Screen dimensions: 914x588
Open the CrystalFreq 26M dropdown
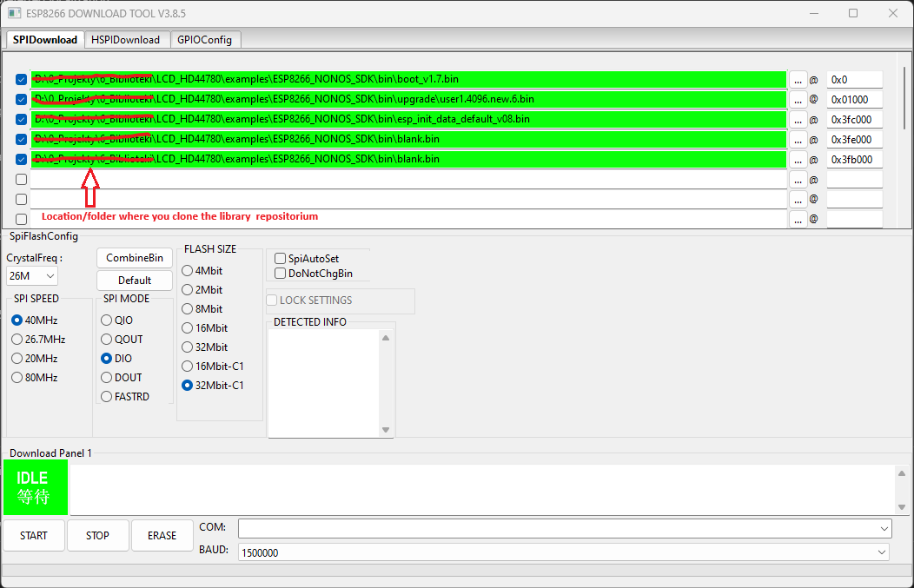pyautogui.click(x=32, y=275)
